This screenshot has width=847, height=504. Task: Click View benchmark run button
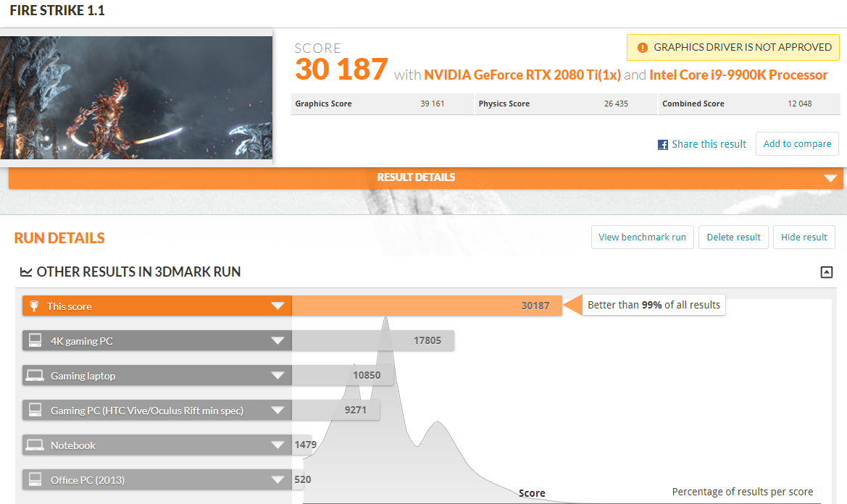pos(642,238)
